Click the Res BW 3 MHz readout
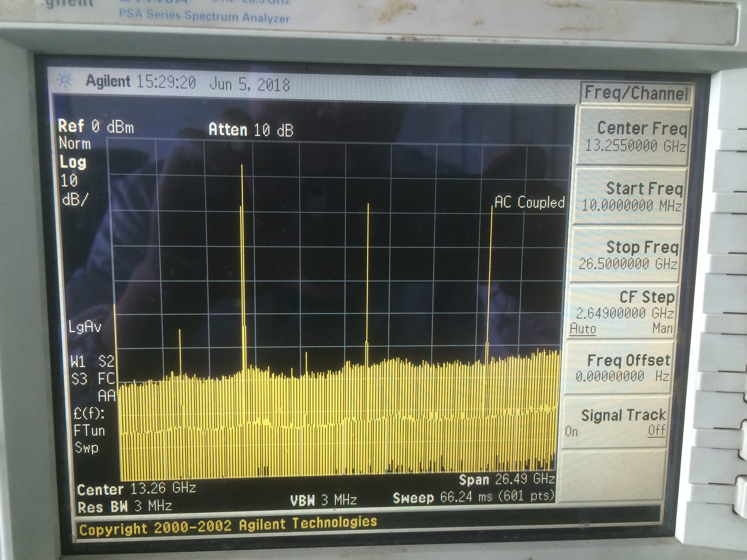 click(124, 506)
